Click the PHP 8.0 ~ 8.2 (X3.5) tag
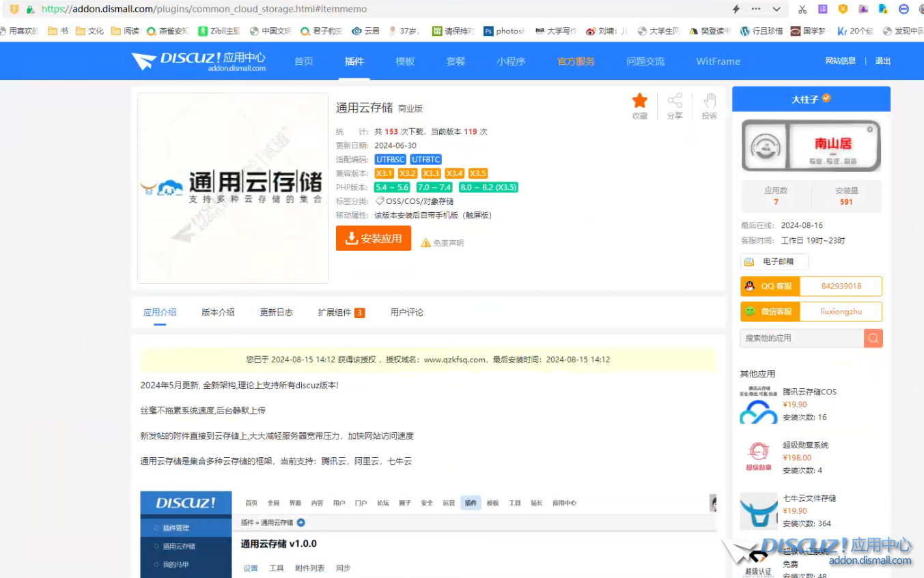Screen dimensions: 924x578 (488, 187)
